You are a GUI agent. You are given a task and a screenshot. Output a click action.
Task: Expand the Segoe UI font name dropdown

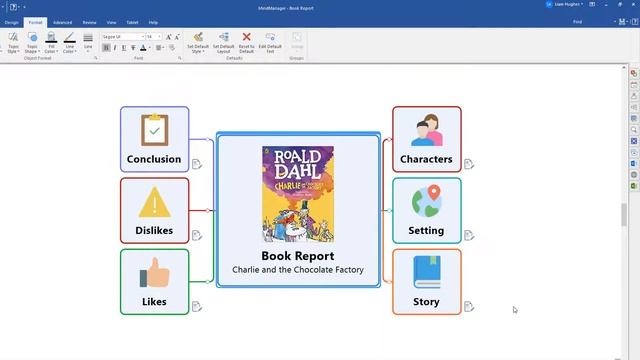coord(142,37)
